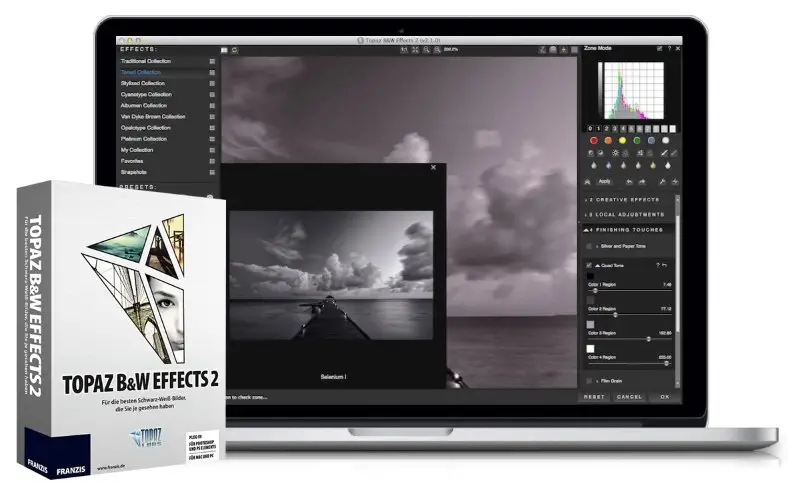Click the sun brightness icon in the tool row
Screen dimensions: 800x490
(615, 153)
